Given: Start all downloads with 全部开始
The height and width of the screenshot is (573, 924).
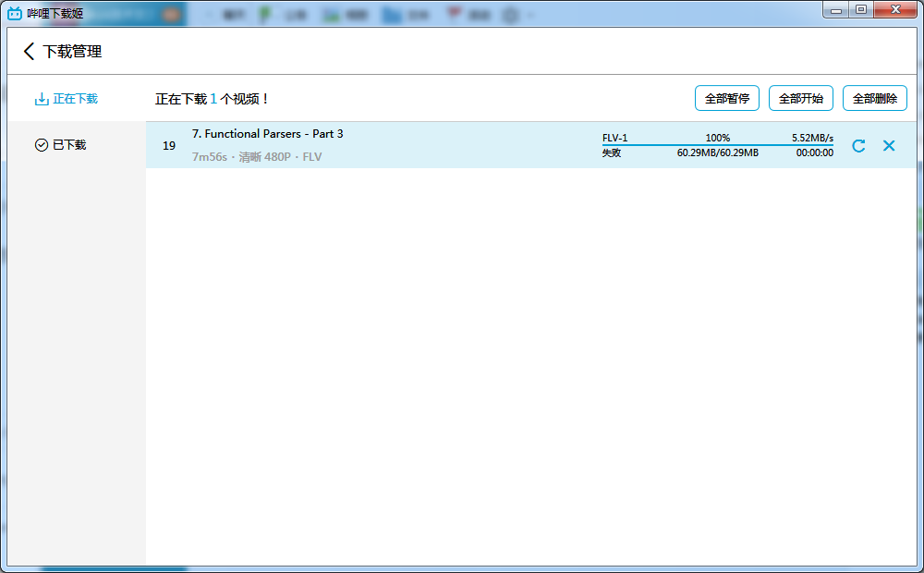Looking at the screenshot, I should [801, 99].
